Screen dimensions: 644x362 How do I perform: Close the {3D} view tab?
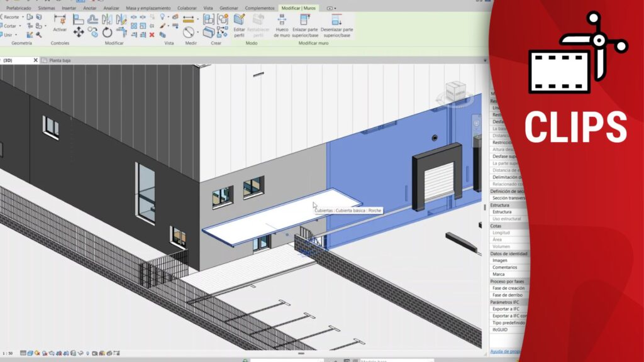tap(35, 60)
